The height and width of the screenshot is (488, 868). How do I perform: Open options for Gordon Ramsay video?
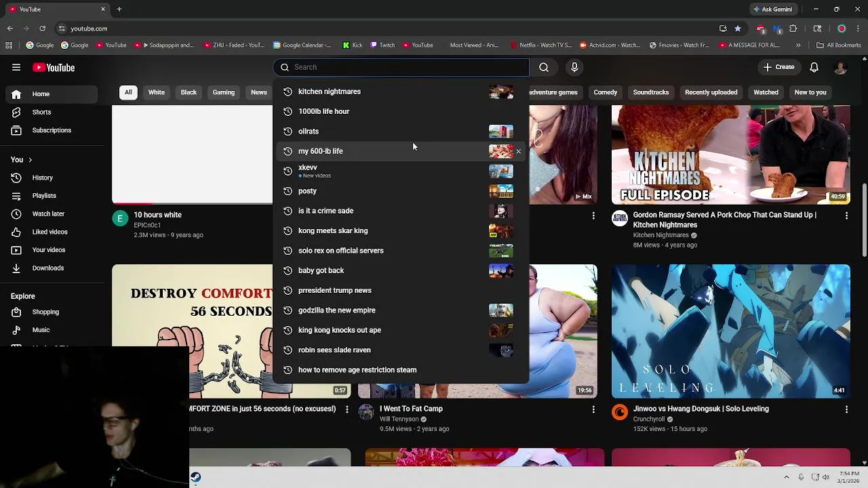pyautogui.click(x=846, y=216)
